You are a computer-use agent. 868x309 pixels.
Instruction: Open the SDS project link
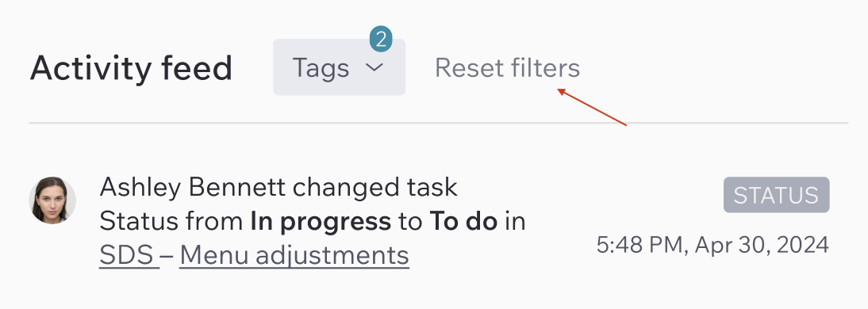[127, 255]
